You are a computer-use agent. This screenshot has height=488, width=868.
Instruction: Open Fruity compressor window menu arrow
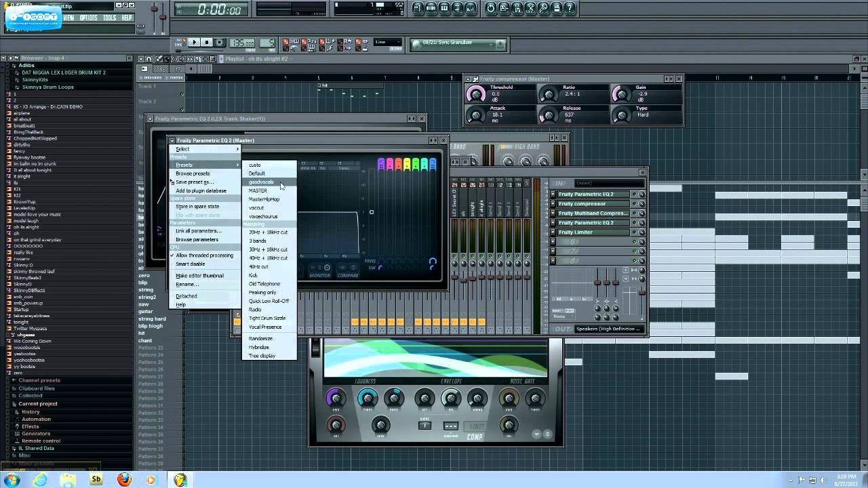coord(468,79)
